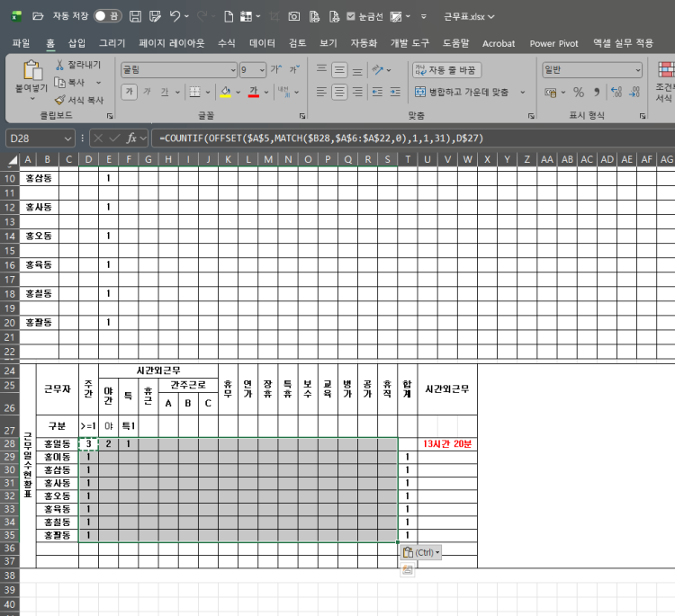
Task: Switch to the Formulas (수식) tab
Action: pos(226,43)
